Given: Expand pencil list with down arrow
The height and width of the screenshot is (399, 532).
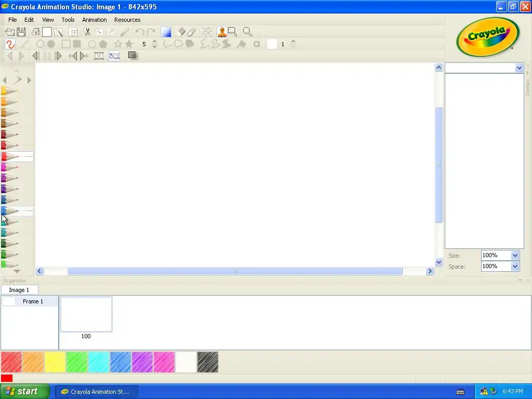Looking at the screenshot, I should point(17,271).
